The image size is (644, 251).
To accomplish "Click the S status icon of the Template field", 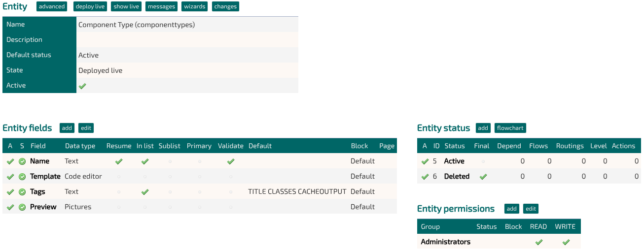I will click(22, 177).
